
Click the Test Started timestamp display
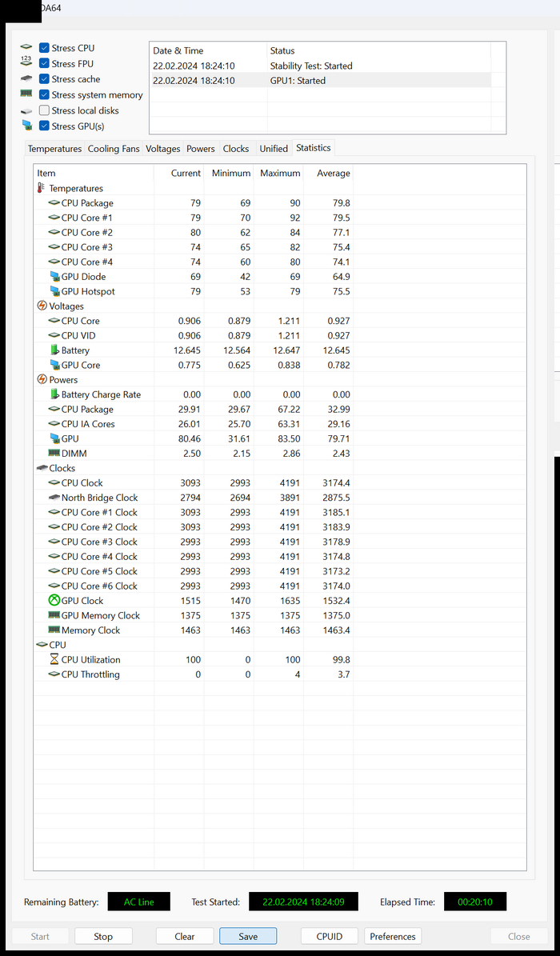303,902
